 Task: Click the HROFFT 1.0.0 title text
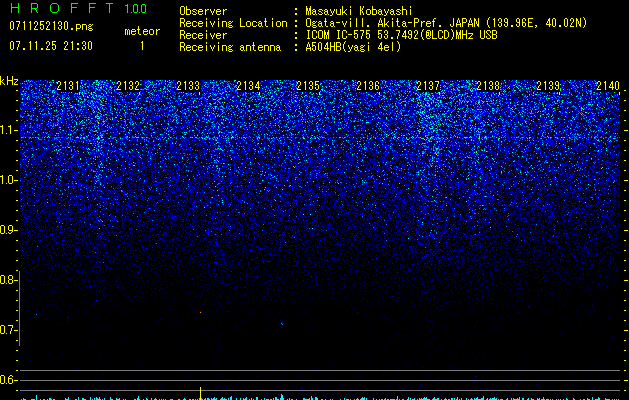coord(78,8)
